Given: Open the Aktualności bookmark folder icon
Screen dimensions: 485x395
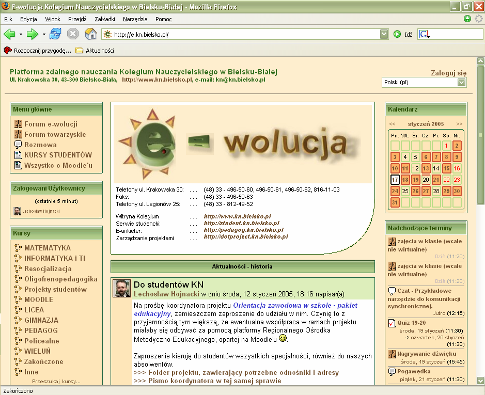Looking at the screenshot, I should coord(79,51).
